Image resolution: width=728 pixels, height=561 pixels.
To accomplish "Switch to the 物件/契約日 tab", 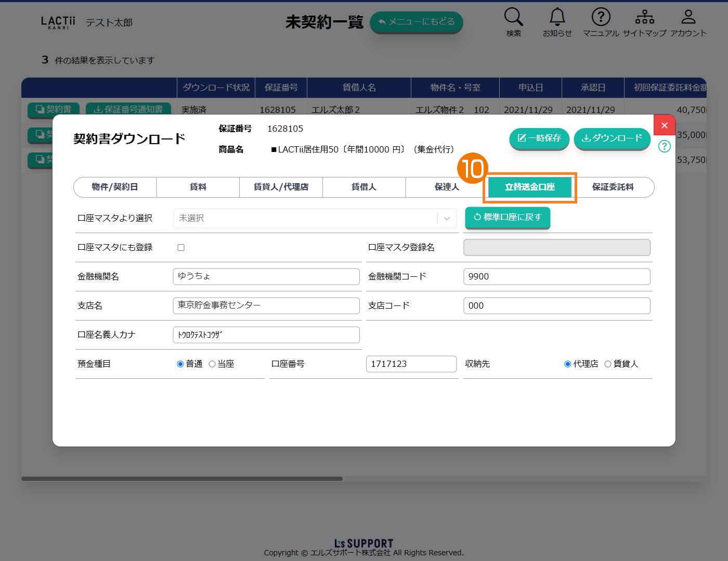I will 115,187.
